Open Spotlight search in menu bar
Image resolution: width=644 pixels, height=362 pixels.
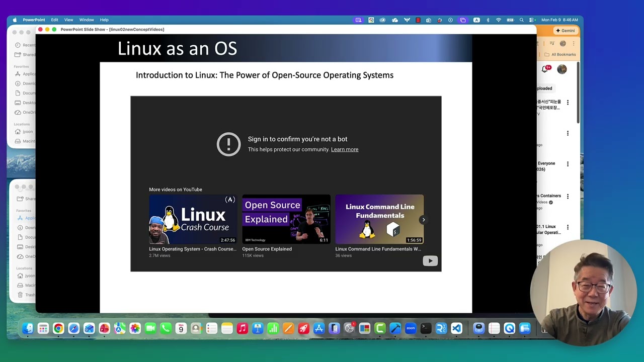pyautogui.click(x=521, y=20)
